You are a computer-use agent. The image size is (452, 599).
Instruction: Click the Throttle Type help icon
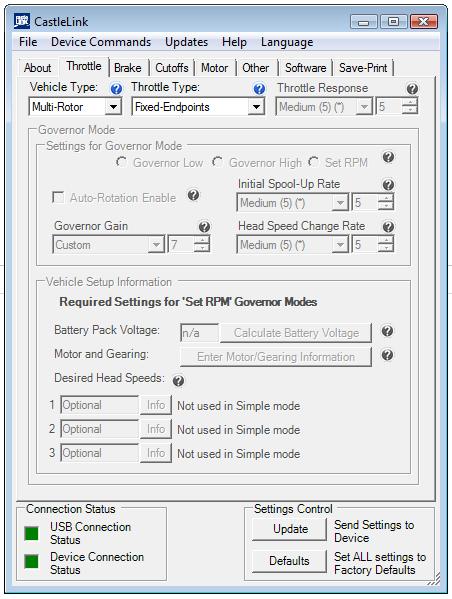coord(259,89)
